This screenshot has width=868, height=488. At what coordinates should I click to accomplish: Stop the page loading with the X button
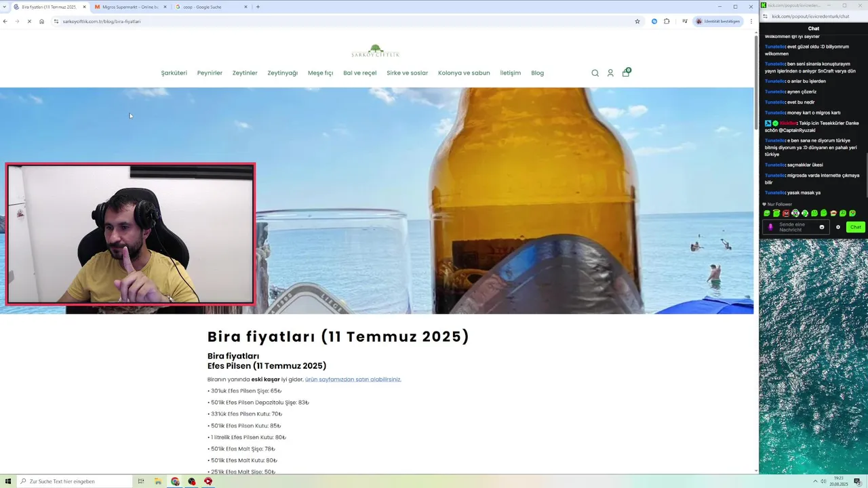(29, 21)
